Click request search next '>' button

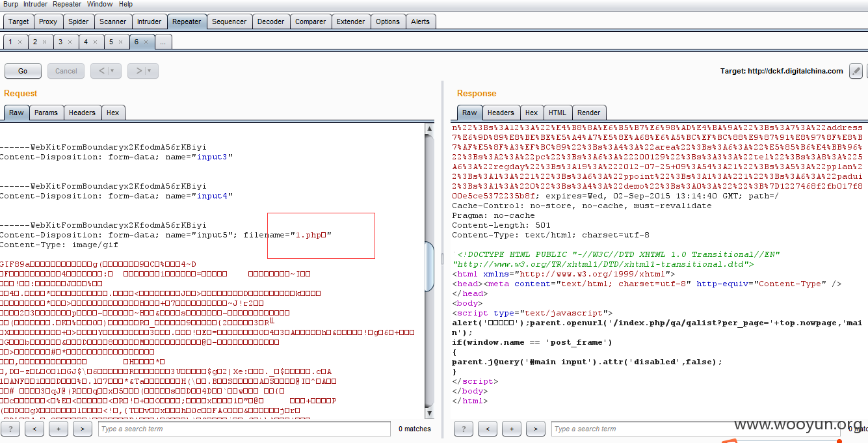(82, 429)
